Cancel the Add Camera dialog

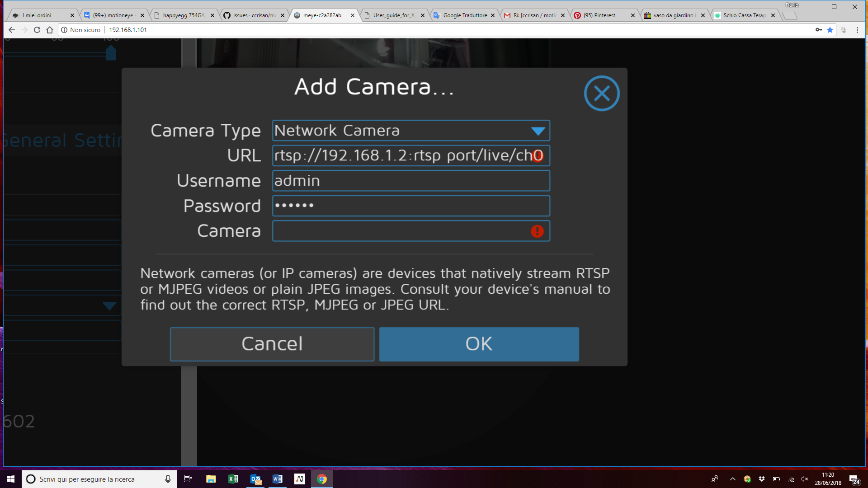tap(272, 344)
